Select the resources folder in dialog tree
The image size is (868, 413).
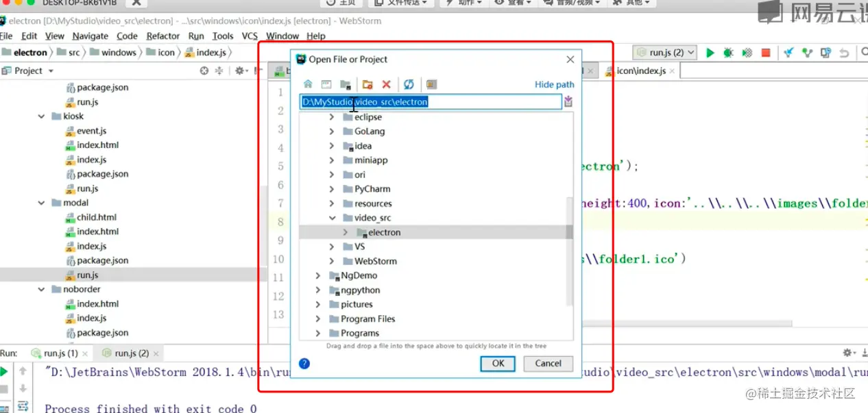click(373, 203)
